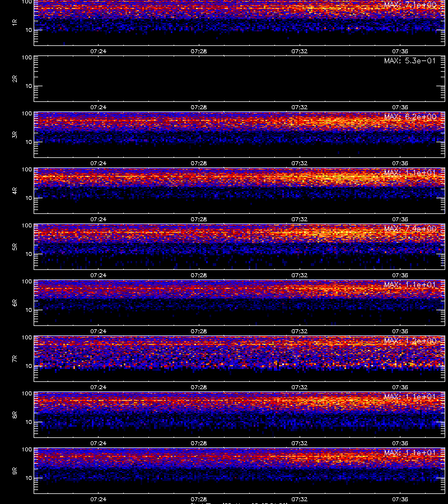Click the 07:36 tick label below 6R
Viewport: 448px width, 504px height.
[x=400, y=331]
